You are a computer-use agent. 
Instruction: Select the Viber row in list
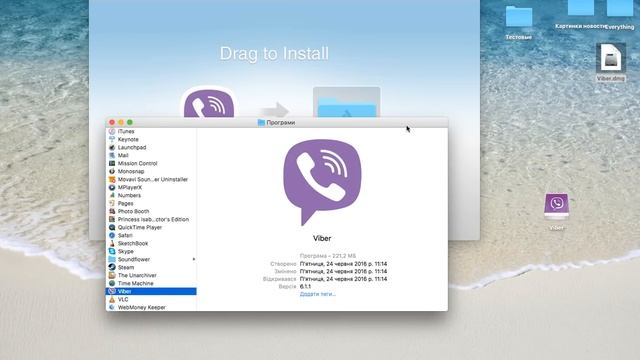tap(151, 291)
